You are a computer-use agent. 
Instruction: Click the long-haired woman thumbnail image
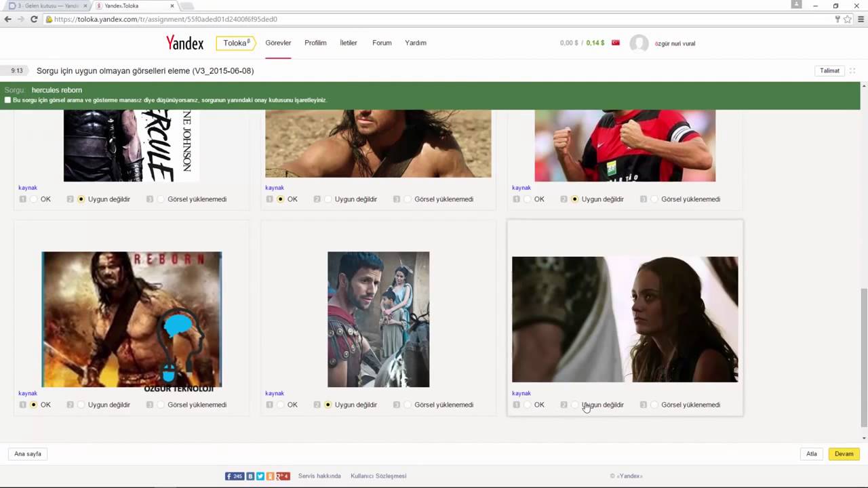click(x=625, y=319)
